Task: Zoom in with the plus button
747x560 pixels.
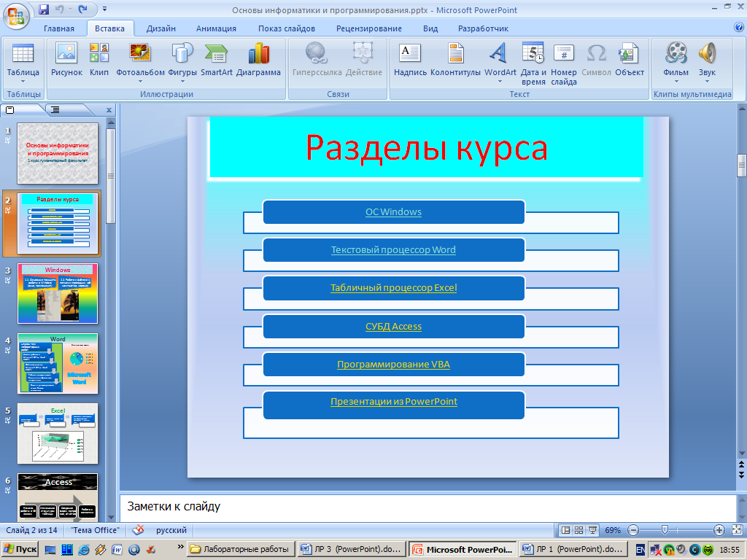Action: click(x=719, y=530)
